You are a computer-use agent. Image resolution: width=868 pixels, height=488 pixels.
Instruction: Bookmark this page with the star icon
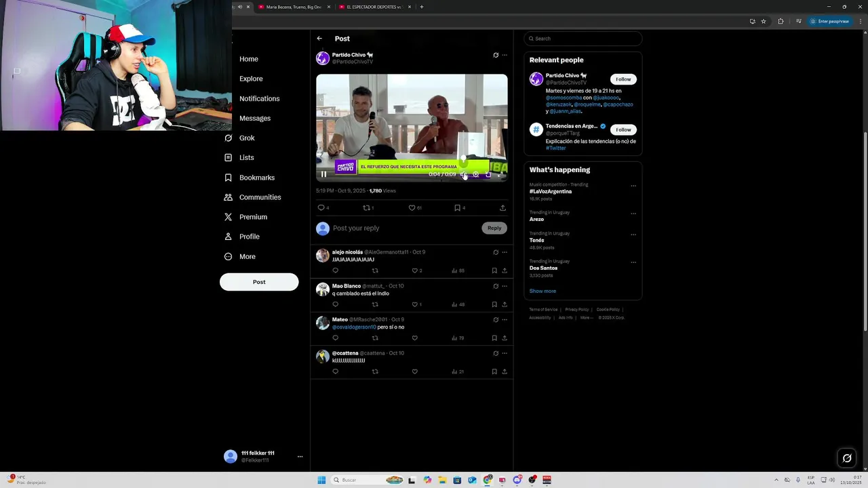click(764, 21)
